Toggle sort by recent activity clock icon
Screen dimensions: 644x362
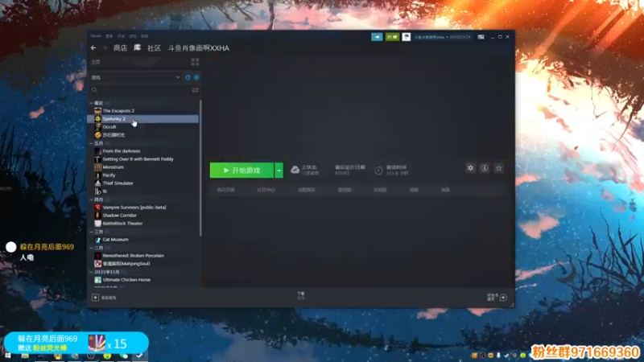[188, 77]
